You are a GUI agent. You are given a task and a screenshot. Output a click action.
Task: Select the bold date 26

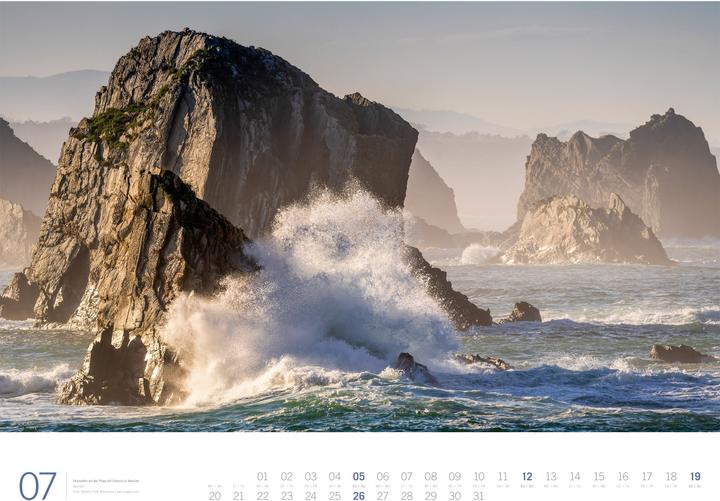(358, 495)
